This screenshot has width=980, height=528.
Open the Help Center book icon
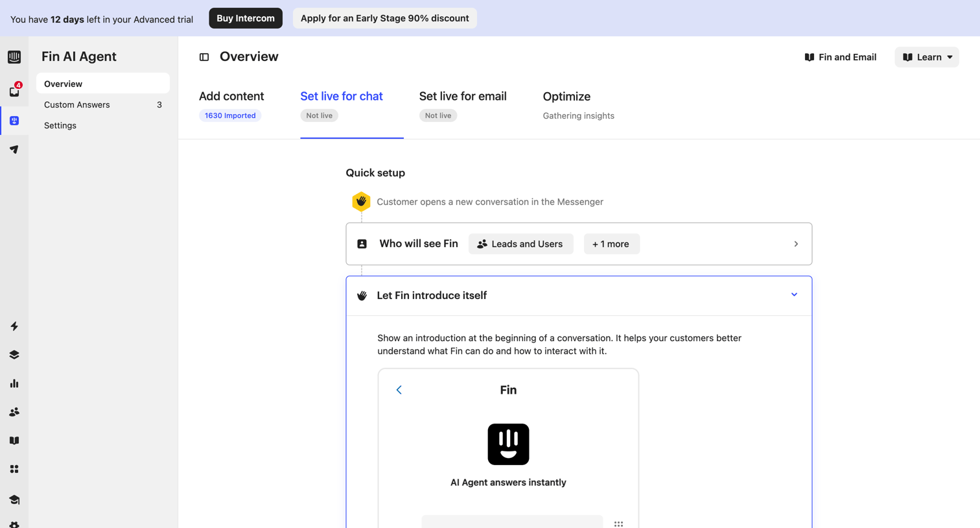tap(14, 440)
